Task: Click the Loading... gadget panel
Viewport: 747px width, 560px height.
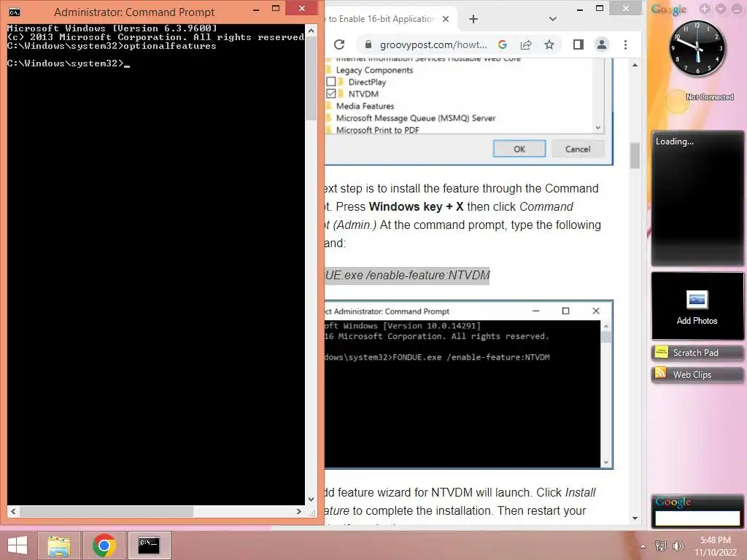Action: pyautogui.click(x=697, y=198)
